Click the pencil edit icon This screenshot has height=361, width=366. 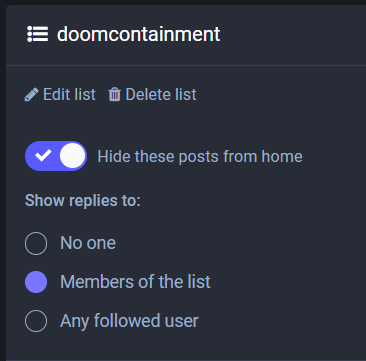[x=31, y=95]
